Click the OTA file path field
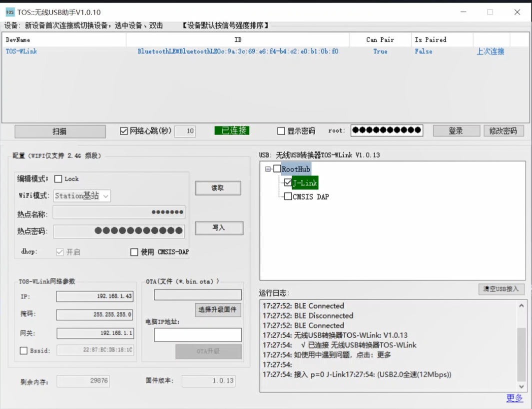This screenshot has height=409, width=532. tap(198, 294)
